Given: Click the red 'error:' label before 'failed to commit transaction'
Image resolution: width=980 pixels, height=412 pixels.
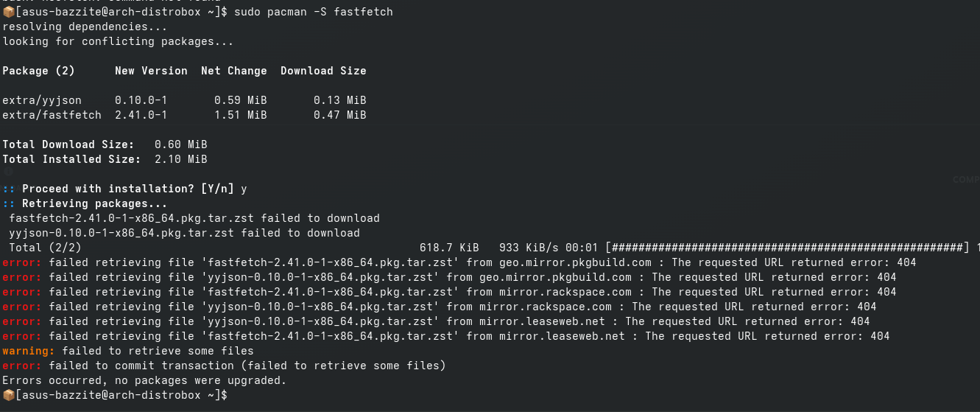Looking at the screenshot, I should click(x=22, y=366).
